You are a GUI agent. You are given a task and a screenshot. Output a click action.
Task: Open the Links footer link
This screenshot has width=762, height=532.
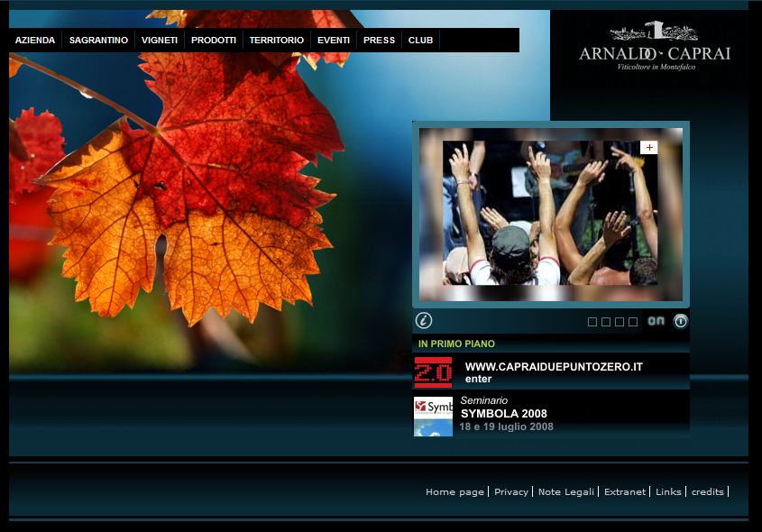(669, 491)
